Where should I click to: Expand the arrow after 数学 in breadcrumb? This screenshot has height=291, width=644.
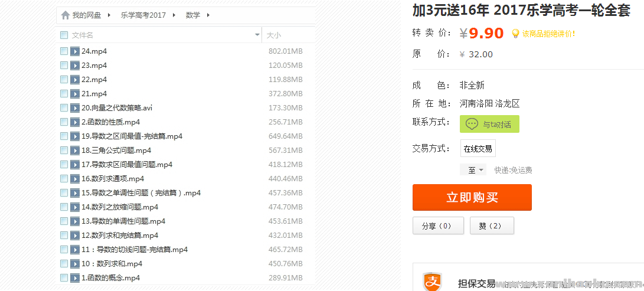208,15
